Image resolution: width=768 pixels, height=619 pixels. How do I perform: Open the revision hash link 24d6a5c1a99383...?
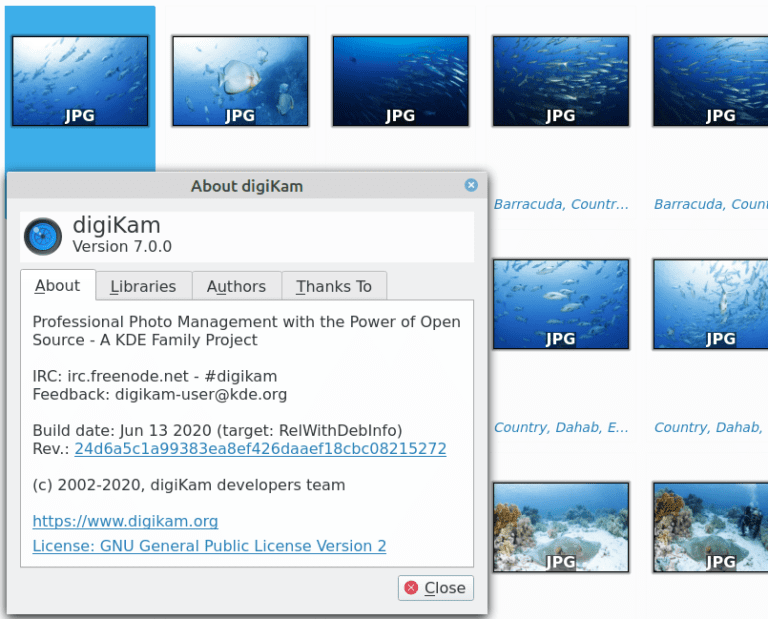pyautogui.click(x=260, y=449)
